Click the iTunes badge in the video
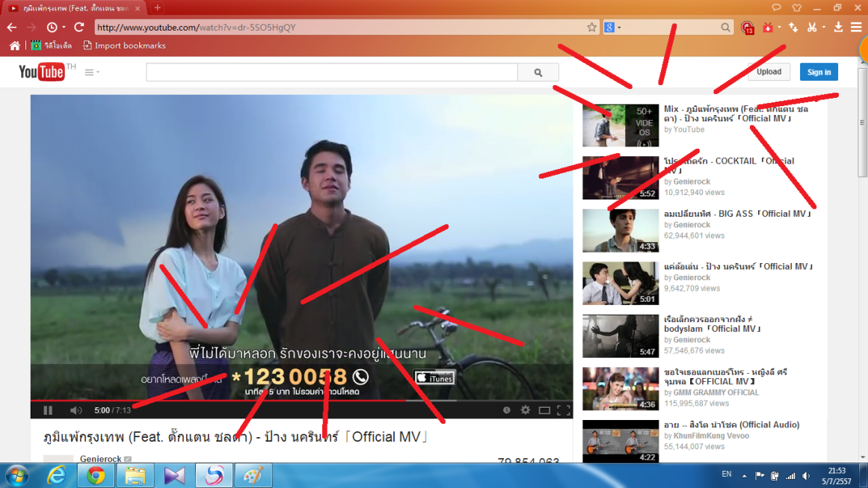Viewport: 868px width, 488px height. pyautogui.click(x=435, y=377)
